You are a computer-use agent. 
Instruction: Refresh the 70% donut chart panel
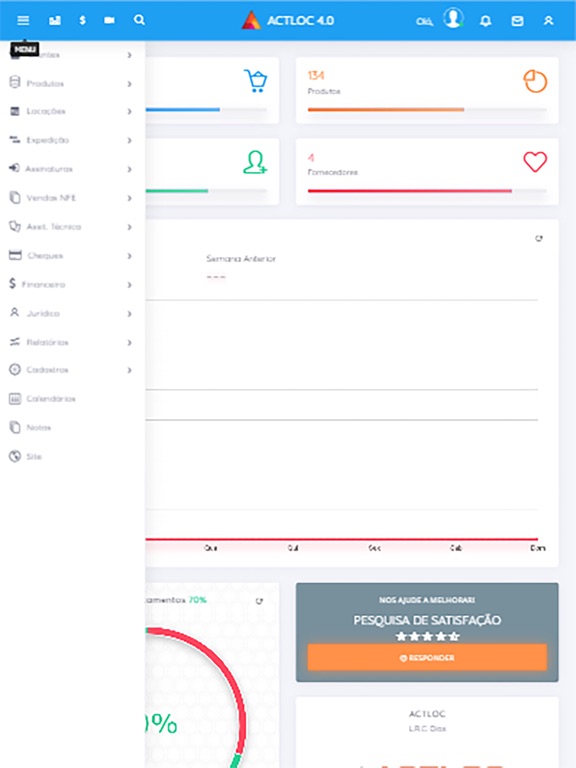pyautogui.click(x=259, y=601)
